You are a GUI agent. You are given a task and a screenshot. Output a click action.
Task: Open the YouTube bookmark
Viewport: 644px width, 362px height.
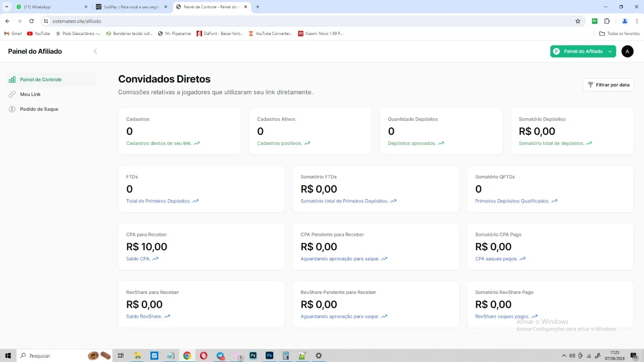(x=39, y=34)
